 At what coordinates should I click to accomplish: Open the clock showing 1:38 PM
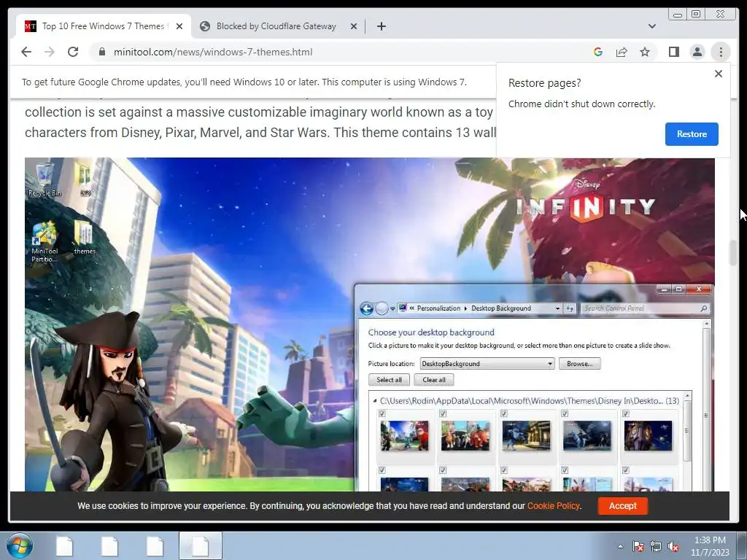[x=710, y=546]
